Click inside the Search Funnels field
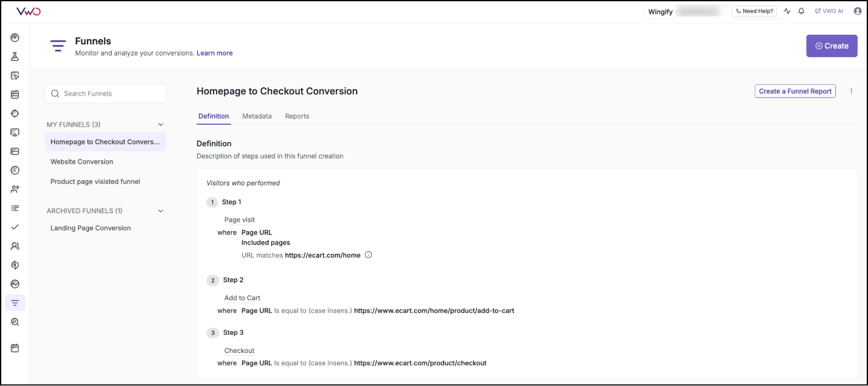The width and height of the screenshot is (868, 386). point(105,93)
